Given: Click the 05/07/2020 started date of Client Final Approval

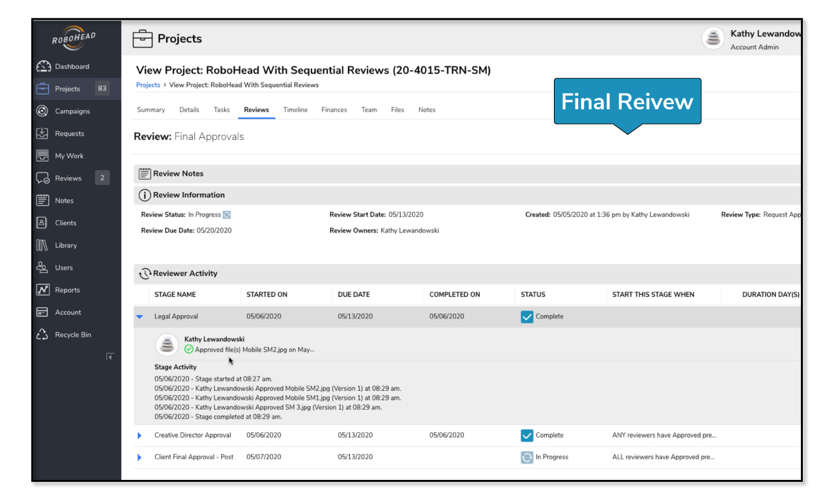Looking at the screenshot, I should [x=264, y=458].
